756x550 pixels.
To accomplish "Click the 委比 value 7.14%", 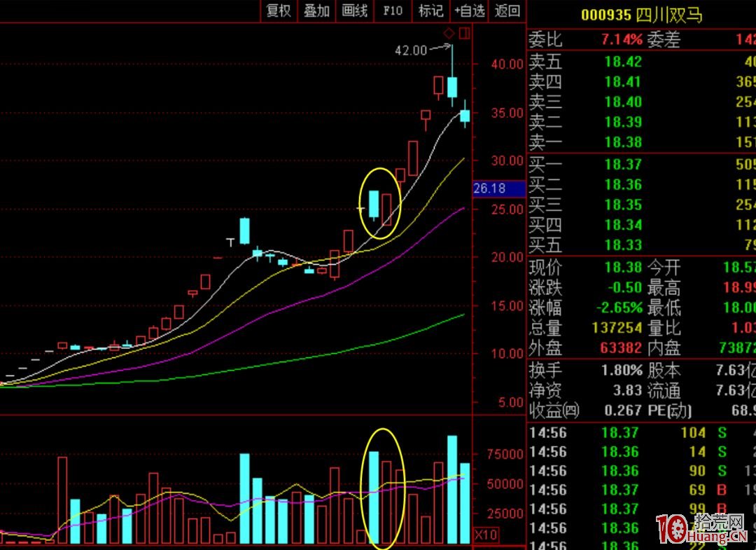I will tap(622, 39).
